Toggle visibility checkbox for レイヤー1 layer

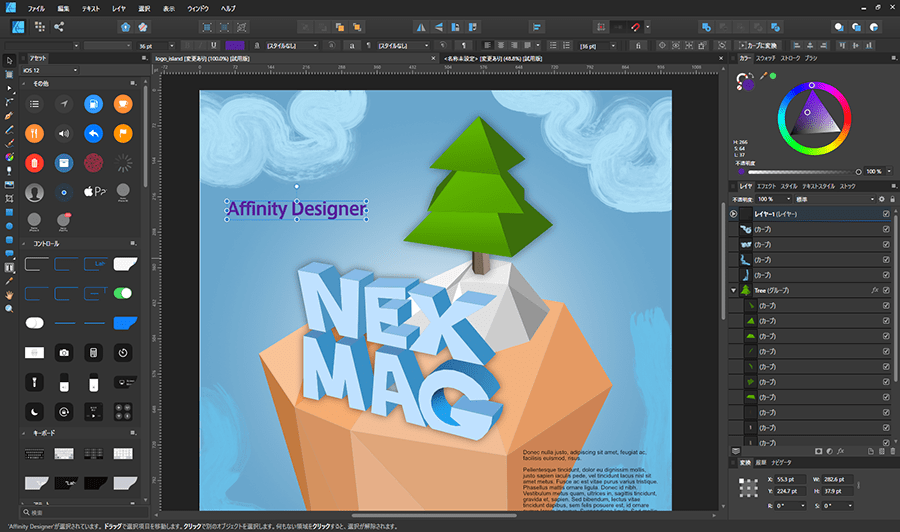(x=886, y=214)
